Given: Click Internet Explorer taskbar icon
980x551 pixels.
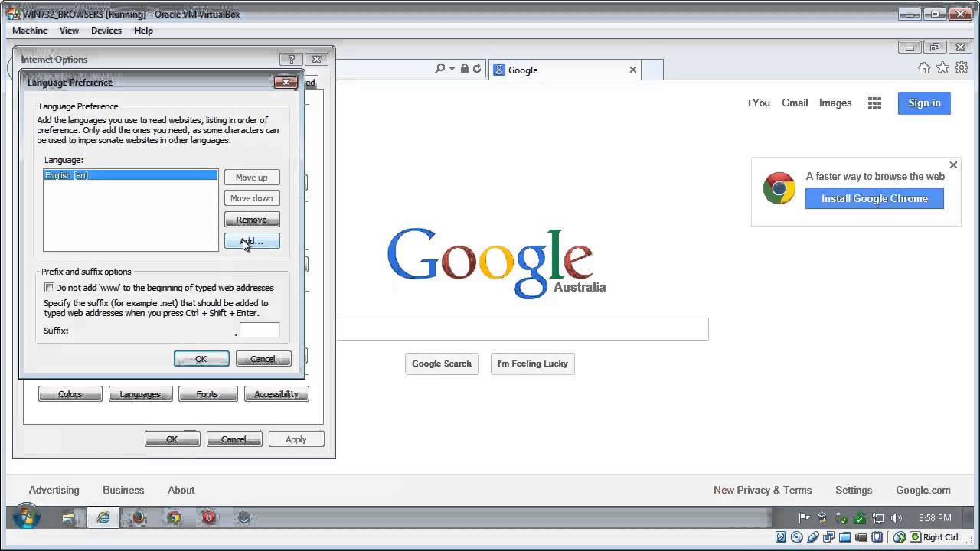Looking at the screenshot, I should (x=103, y=518).
